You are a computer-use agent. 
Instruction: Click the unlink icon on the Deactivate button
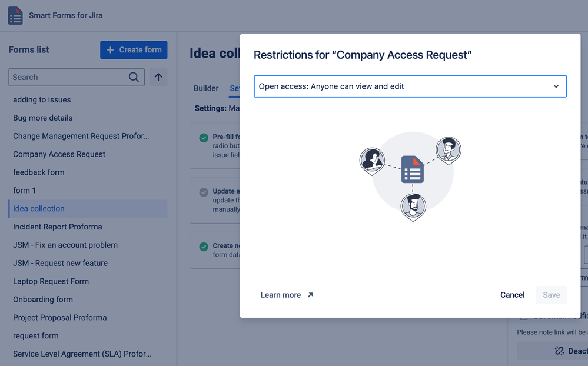pos(560,351)
